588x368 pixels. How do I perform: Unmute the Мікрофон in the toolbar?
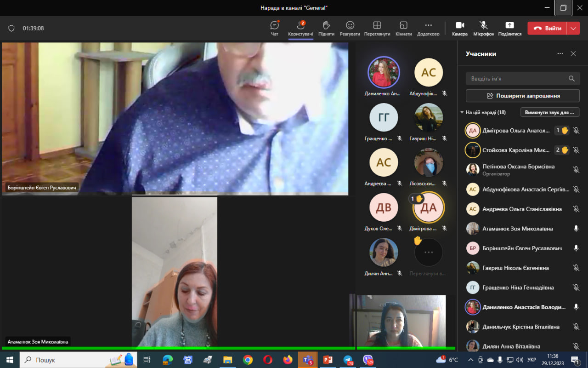point(484,29)
